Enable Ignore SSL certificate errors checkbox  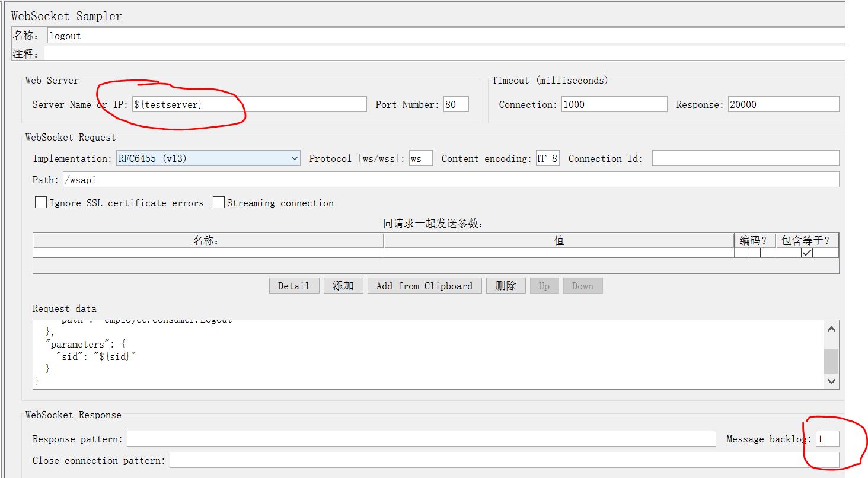point(41,203)
